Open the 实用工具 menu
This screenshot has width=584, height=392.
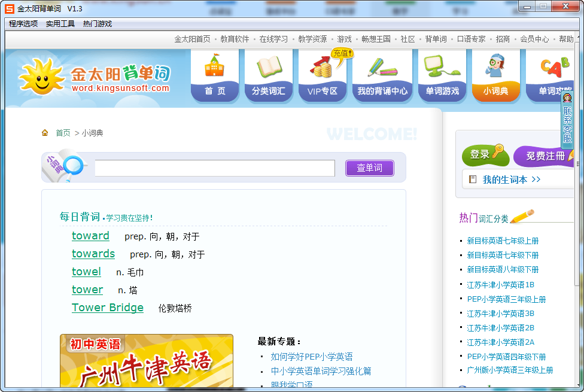(60, 24)
